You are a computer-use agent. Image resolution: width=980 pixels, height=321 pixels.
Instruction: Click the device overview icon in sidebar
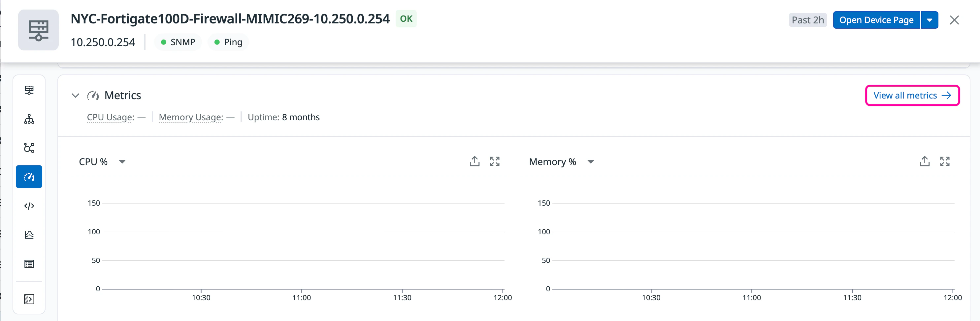click(29, 90)
